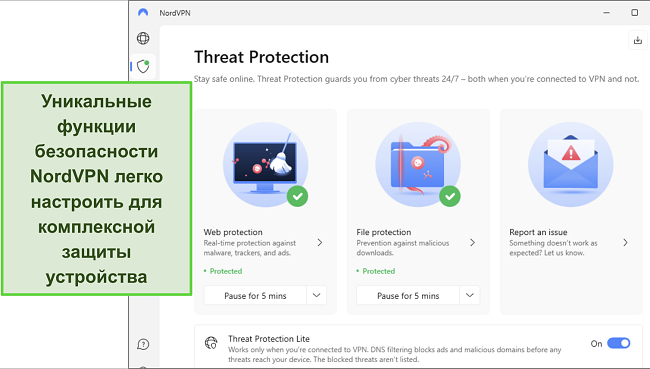Minimize the NordVPN window
650x369 pixels.
pyautogui.click(x=606, y=13)
